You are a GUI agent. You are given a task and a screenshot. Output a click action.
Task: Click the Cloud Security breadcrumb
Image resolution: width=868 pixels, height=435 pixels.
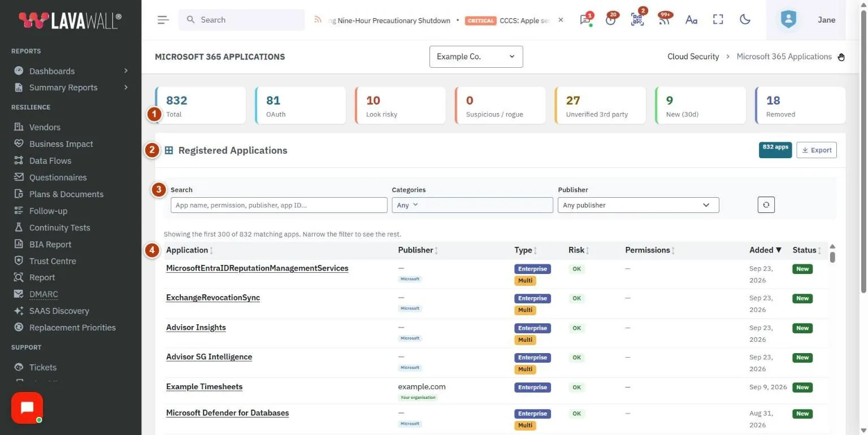point(693,56)
